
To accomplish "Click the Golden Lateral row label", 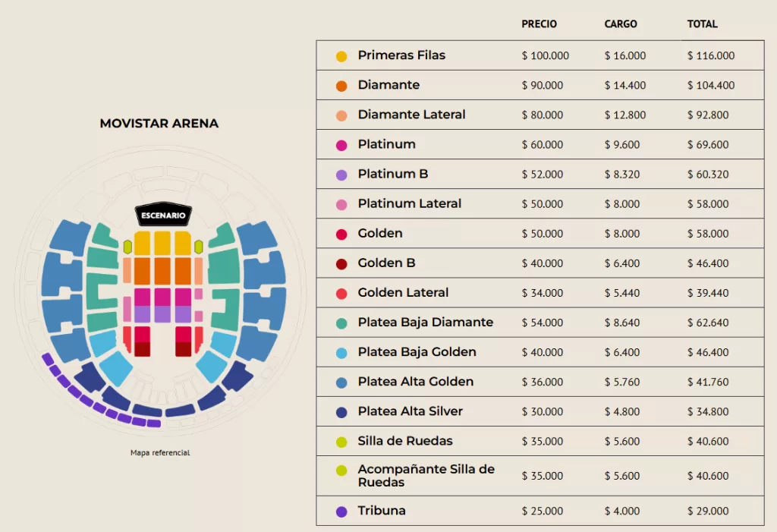I will (x=403, y=292).
